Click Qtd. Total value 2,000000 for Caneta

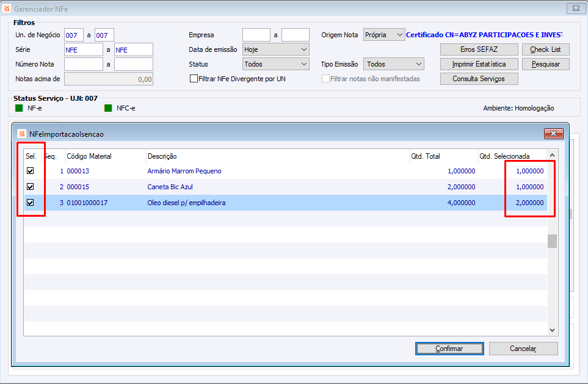461,187
